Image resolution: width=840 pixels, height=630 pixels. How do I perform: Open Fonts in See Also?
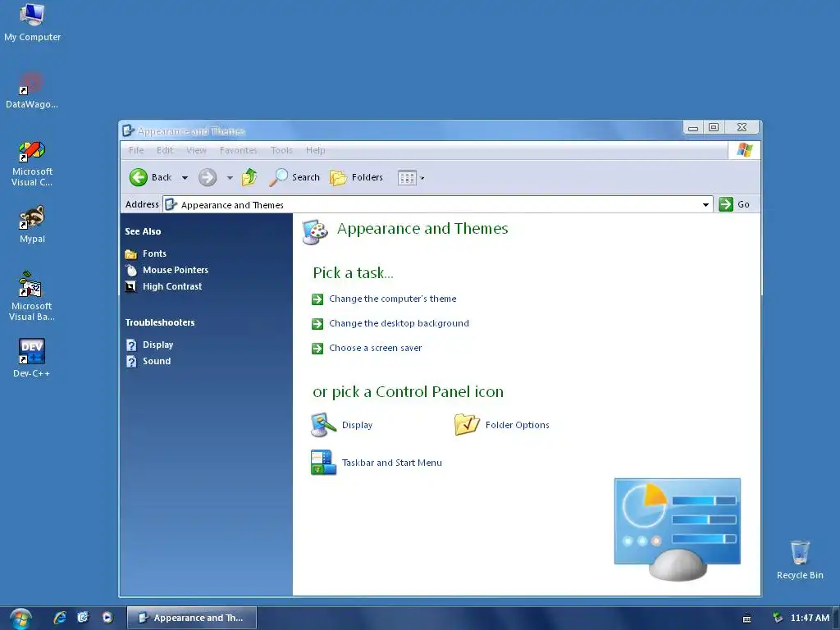[154, 253]
